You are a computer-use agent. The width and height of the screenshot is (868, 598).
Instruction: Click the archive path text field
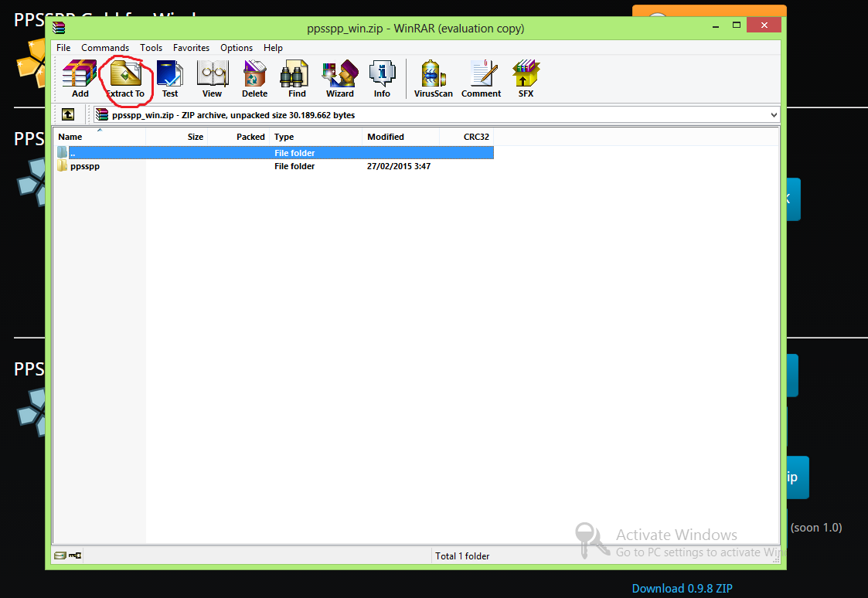tap(437, 115)
